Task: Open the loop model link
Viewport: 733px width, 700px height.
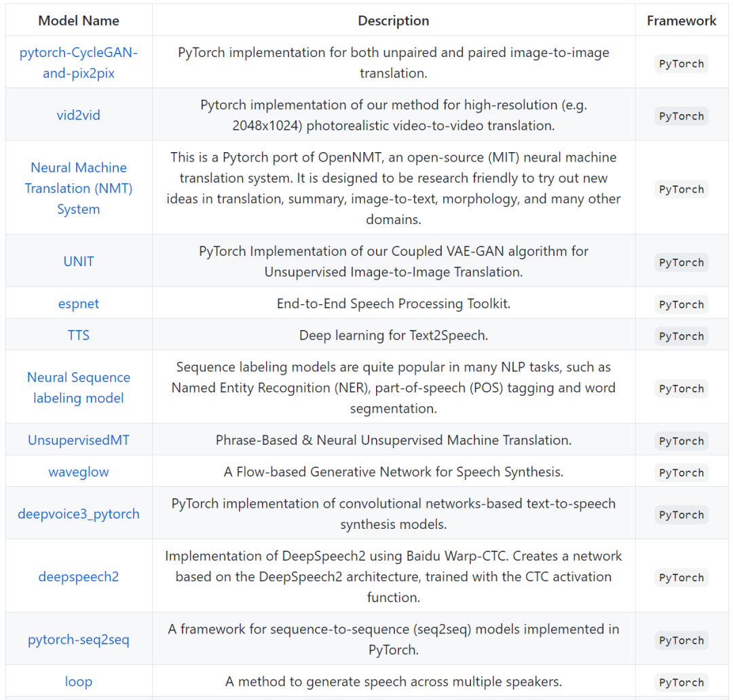Action: tap(79, 681)
